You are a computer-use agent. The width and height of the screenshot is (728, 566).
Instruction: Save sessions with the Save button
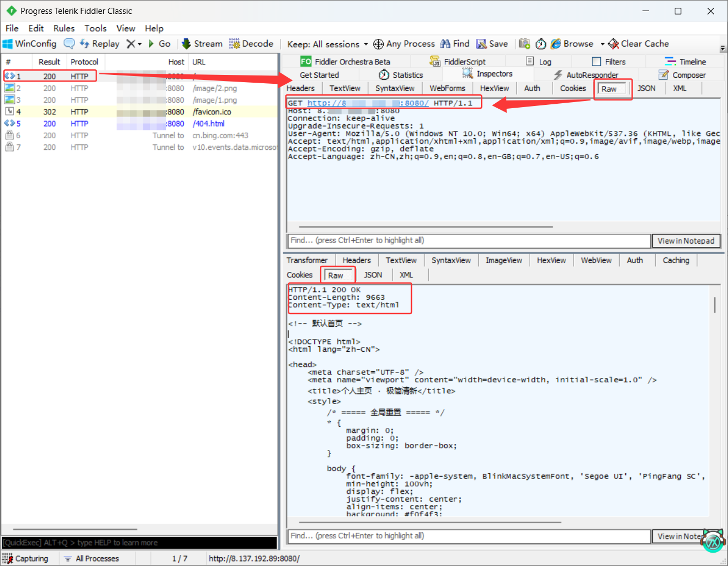[492, 44]
